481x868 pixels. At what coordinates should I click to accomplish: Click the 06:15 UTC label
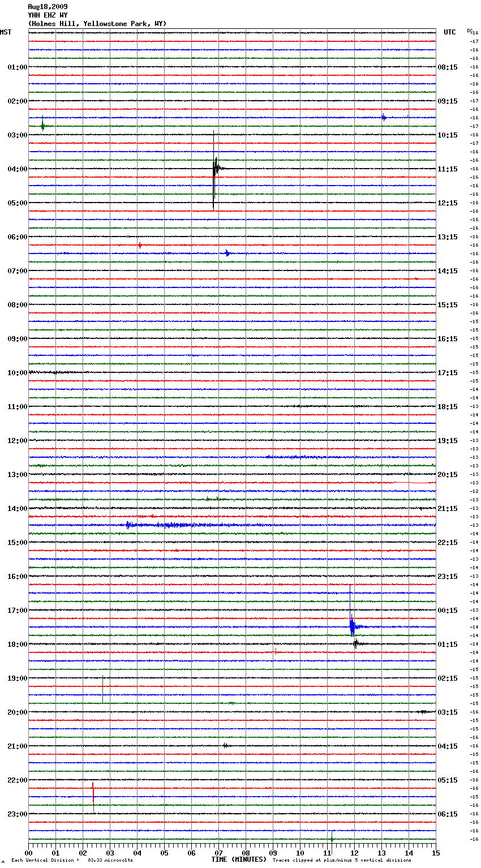pos(448,814)
